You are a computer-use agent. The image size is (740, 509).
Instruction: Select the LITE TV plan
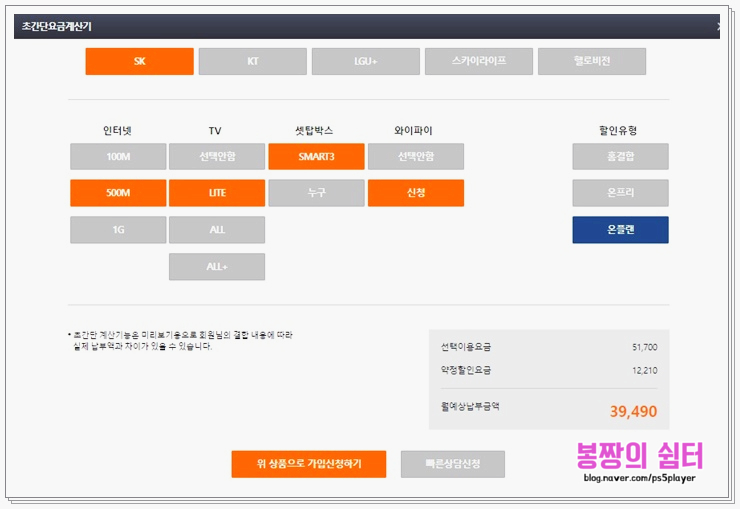pyautogui.click(x=217, y=193)
